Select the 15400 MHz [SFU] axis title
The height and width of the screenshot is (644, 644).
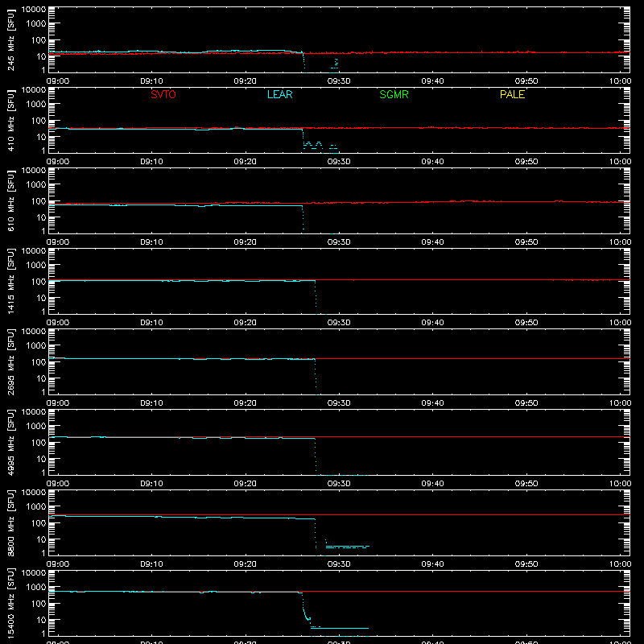pos(11,603)
